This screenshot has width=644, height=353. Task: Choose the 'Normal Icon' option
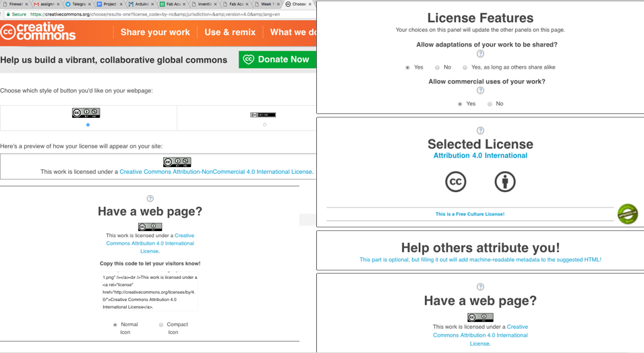pos(115,325)
